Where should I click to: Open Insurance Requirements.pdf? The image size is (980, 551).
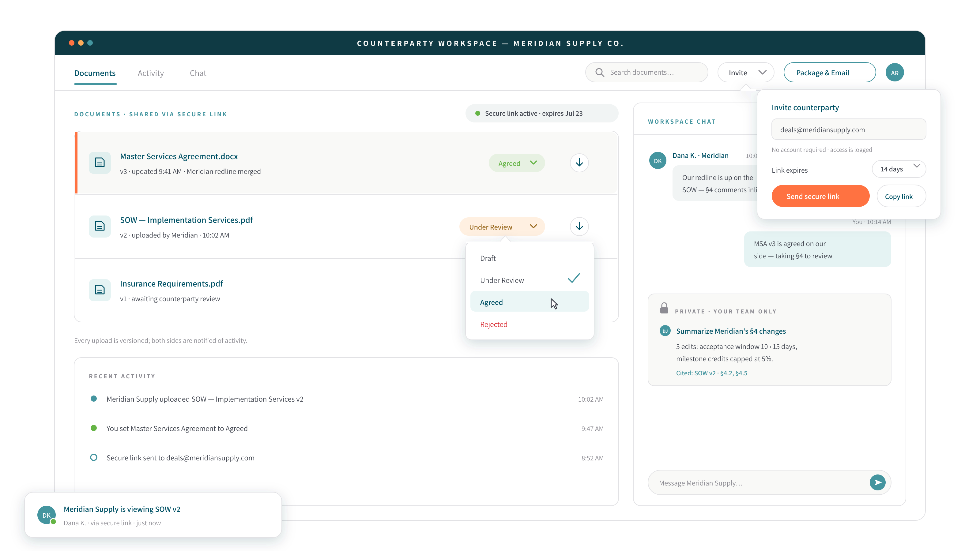[171, 284]
